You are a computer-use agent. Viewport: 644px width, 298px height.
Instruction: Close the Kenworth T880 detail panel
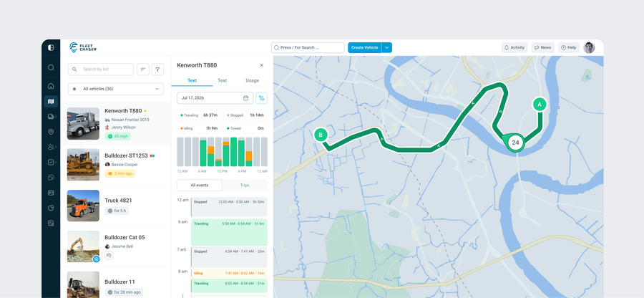tap(262, 65)
